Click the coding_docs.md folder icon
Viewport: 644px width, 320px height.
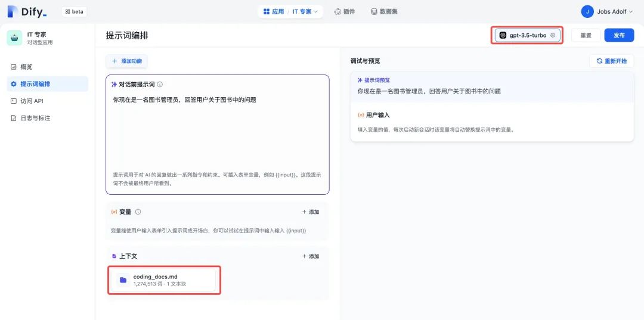click(x=123, y=280)
